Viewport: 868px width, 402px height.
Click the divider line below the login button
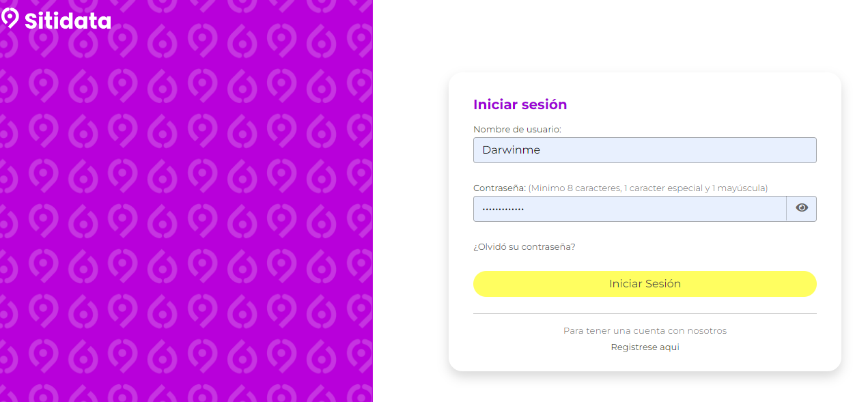645,313
